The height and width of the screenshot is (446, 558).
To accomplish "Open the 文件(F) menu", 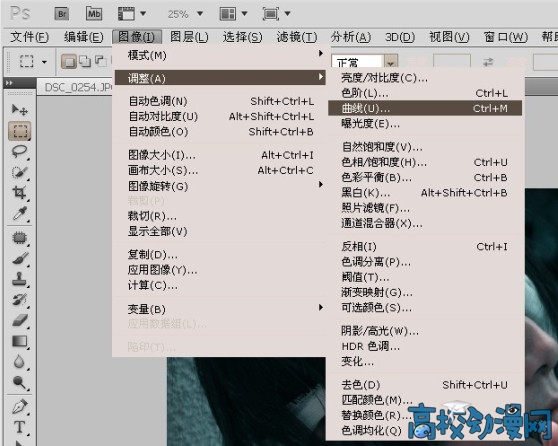I will point(30,37).
